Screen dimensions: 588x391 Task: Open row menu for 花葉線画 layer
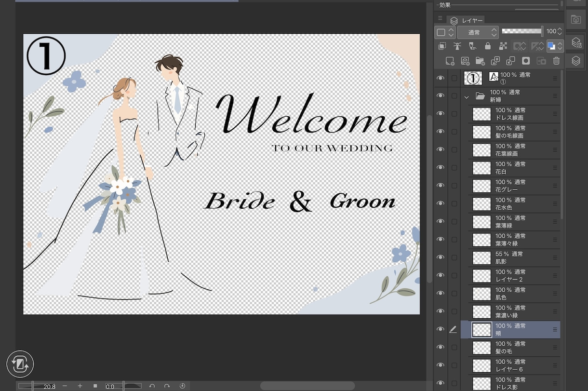pyautogui.click(x=555, y=150)
